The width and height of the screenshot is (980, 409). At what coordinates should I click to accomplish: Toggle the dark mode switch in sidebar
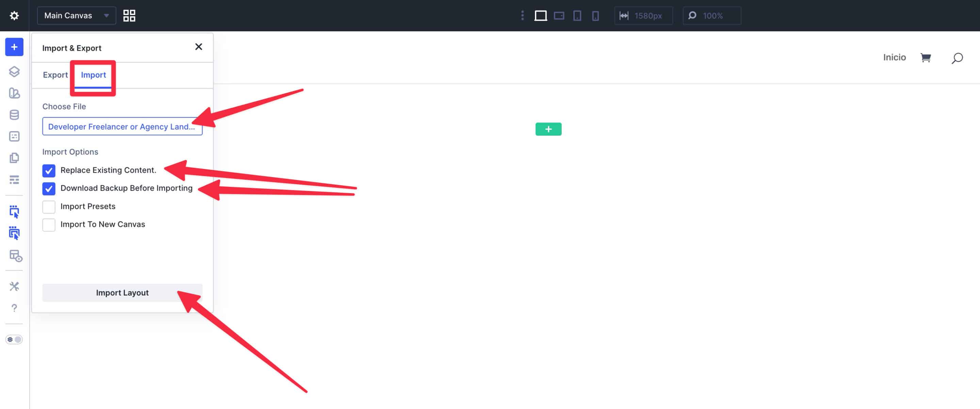click(x=14, y=339)
